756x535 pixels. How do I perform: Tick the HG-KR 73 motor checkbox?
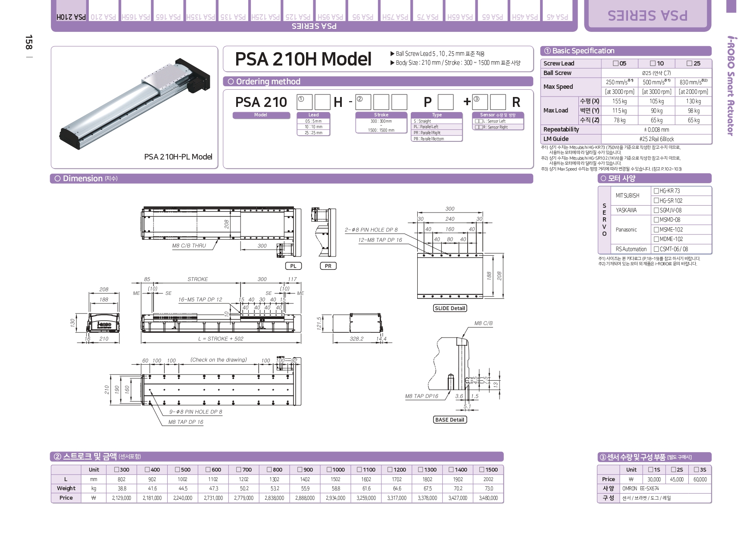tap(656, 191)
